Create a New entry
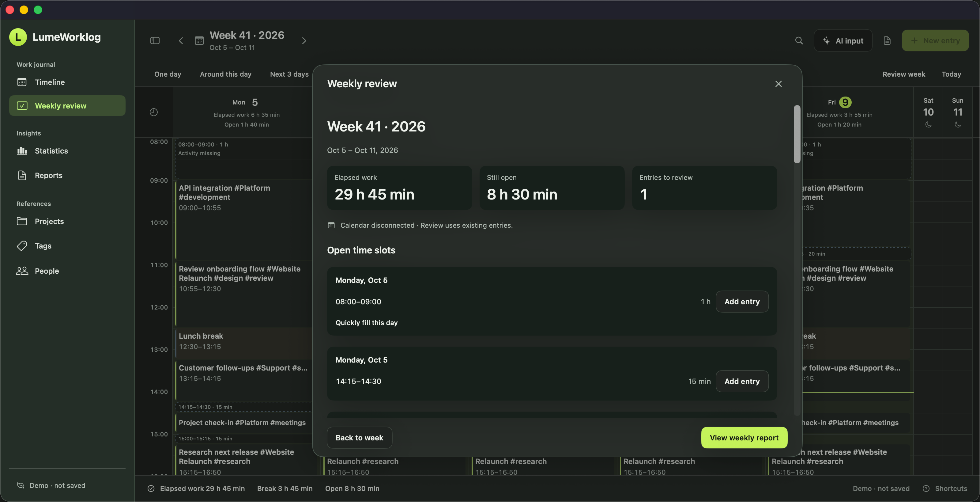The height and width of the screenshot is (502, 980). [x=935, y=41]
